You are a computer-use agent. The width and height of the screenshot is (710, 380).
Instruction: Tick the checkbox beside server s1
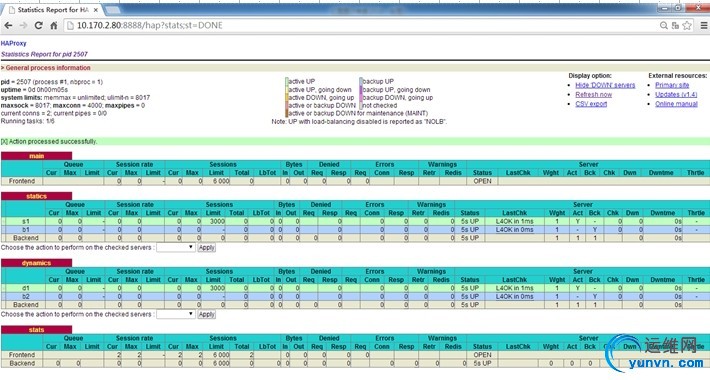[x=3, y=221]
